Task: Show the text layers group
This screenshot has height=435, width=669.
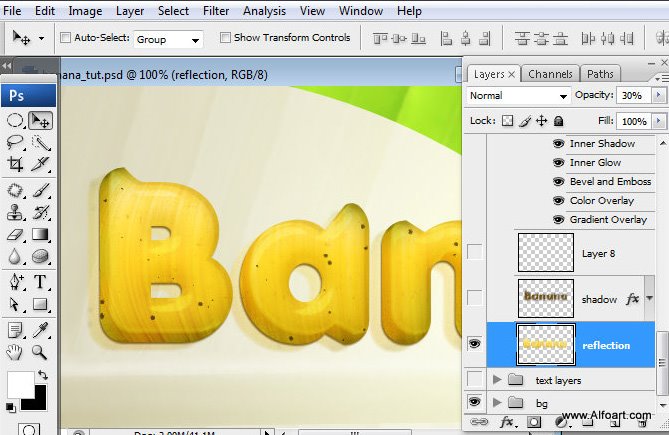Action: [x=474, y=378]
